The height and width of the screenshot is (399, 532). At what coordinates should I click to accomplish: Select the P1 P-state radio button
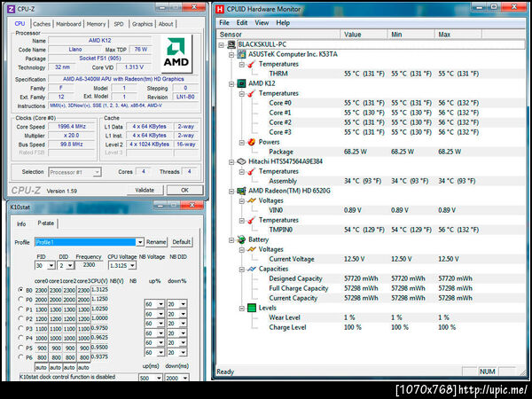20,309
